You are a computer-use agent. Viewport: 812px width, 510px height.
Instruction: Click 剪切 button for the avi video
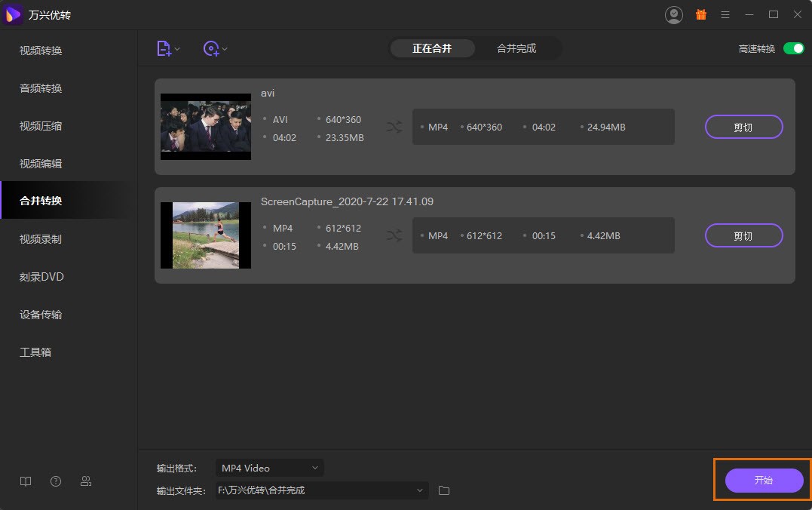[x=743, y=127]
